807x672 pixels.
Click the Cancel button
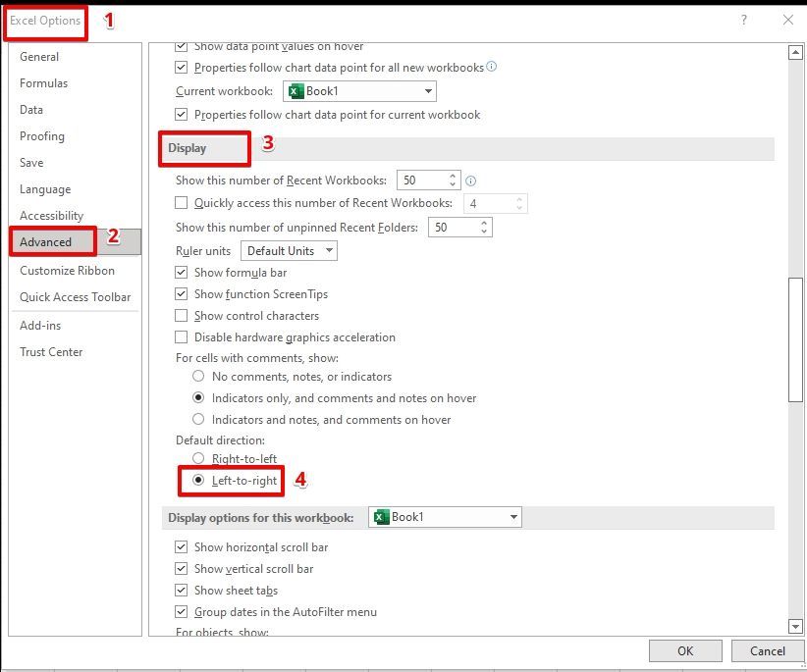pos(768,651)
